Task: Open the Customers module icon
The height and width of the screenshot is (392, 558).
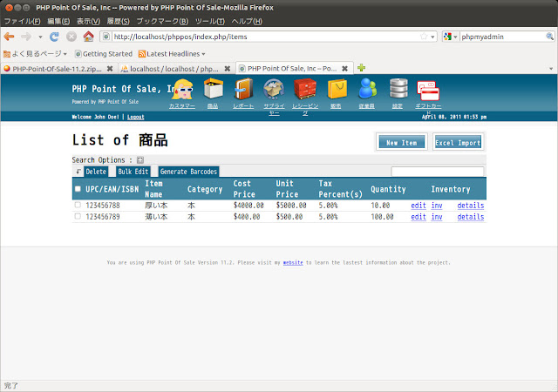Action: tap(182, 89)
